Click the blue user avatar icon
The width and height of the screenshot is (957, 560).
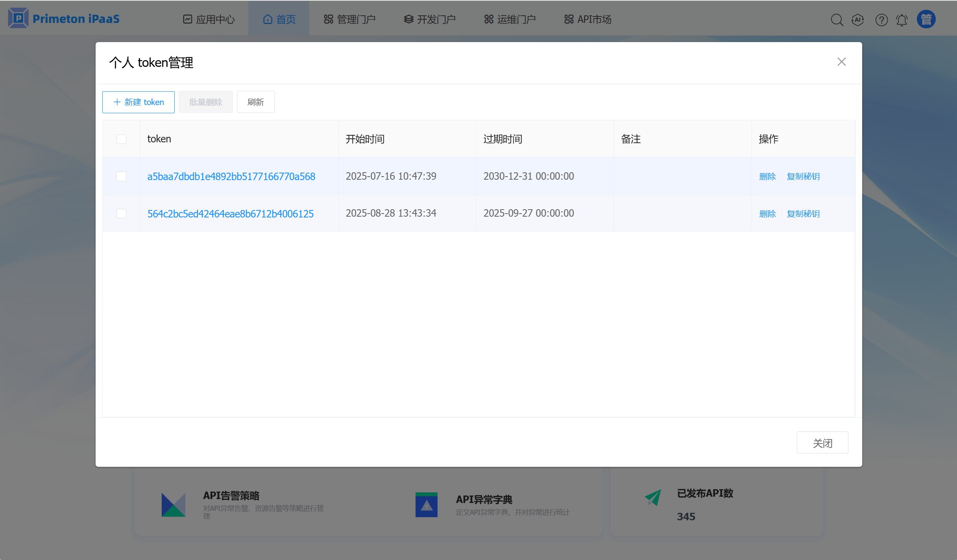pos(926,19)
